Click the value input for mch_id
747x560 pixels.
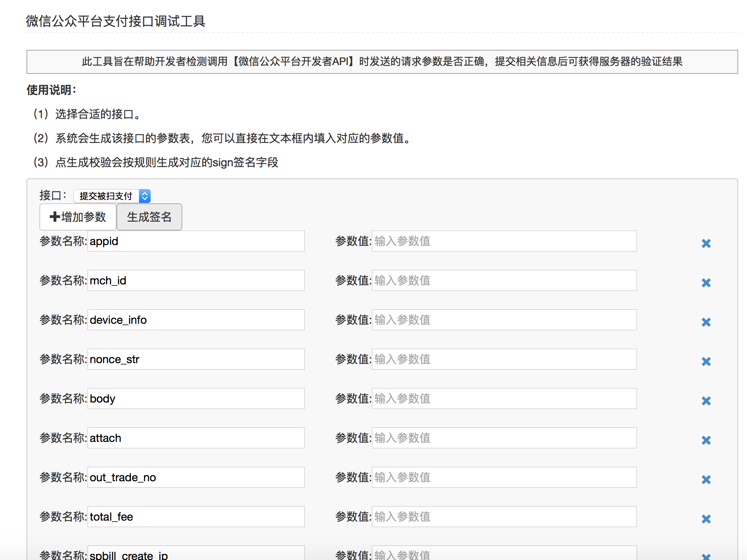pyautogui.click(x=504, y=280)
